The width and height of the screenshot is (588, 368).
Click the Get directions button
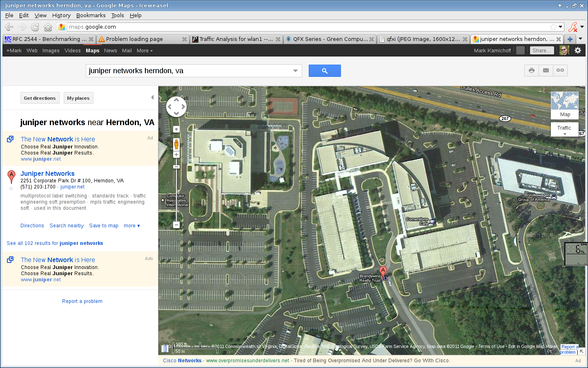click(40, 98)
